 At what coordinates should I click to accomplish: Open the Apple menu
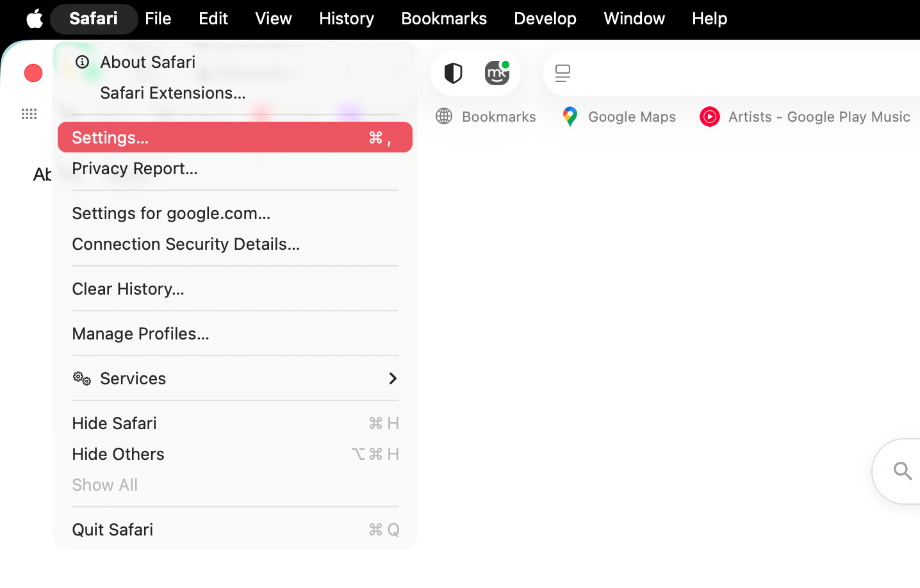pyautogui.click(x=33, y=19)
